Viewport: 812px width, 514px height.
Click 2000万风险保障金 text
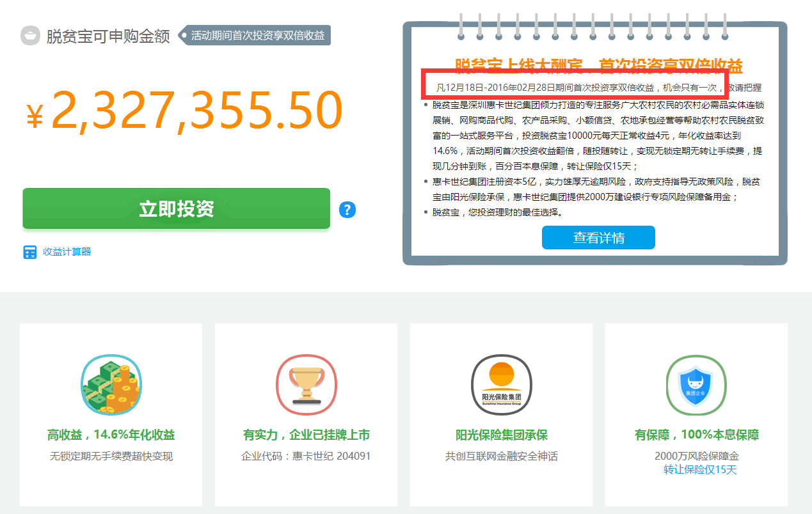696,456
